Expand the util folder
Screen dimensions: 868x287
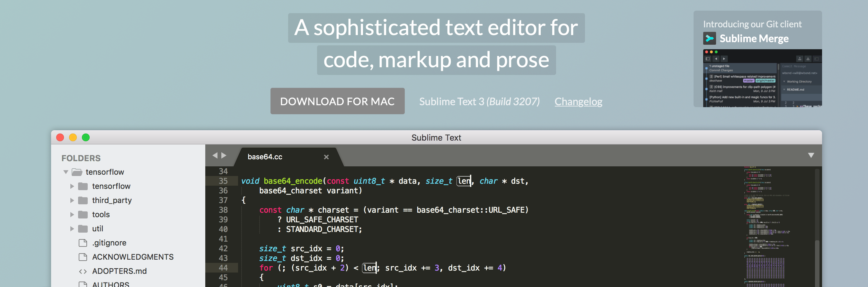point(72,228)
